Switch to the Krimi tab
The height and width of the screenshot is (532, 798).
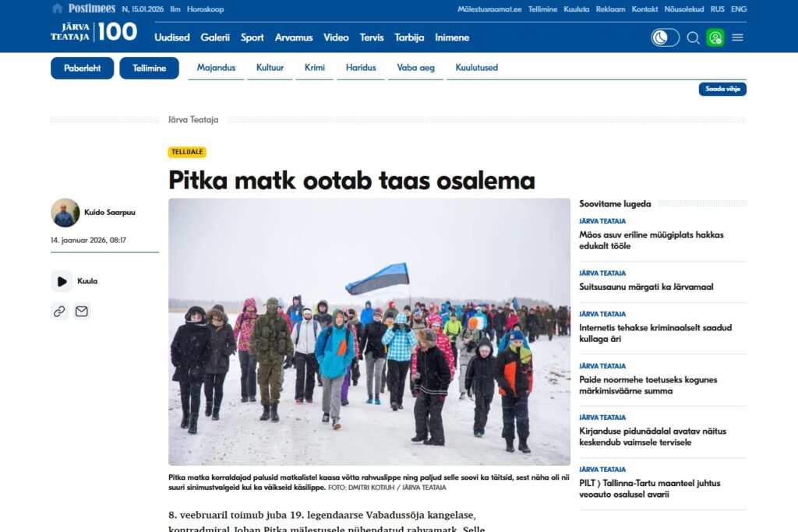(x=315, y=68)
